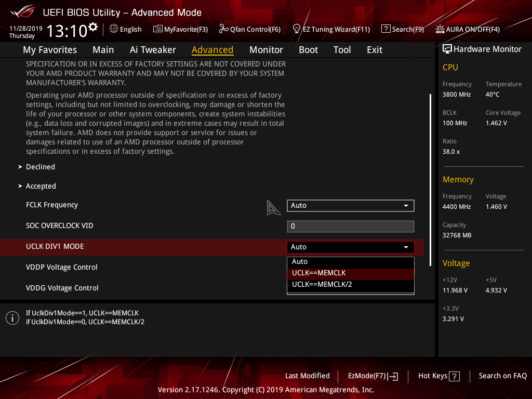Click the SOC OVERCLOCK VID label

[x=59, y=225]
